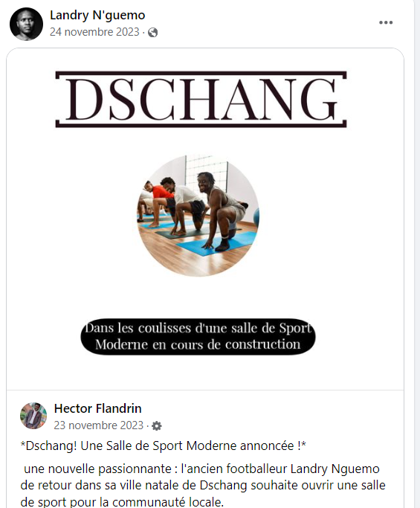Open the 24 novembre 2023 post timestamp

point(94,32)
